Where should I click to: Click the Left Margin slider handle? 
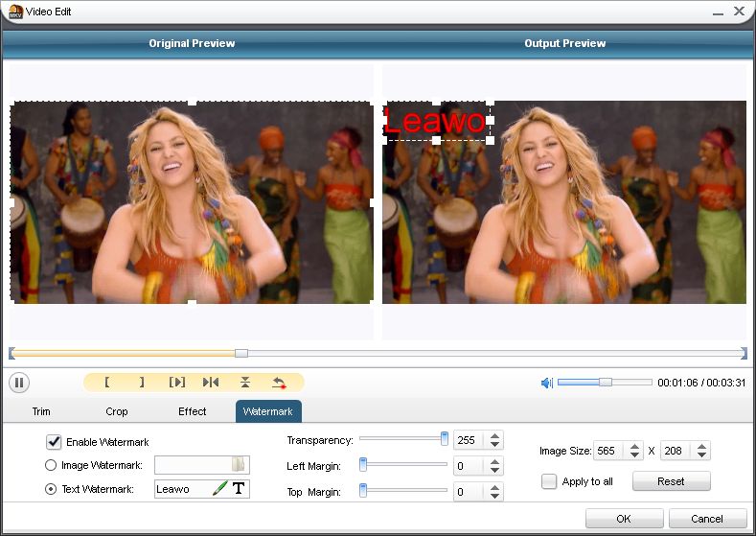coord(363,465)
